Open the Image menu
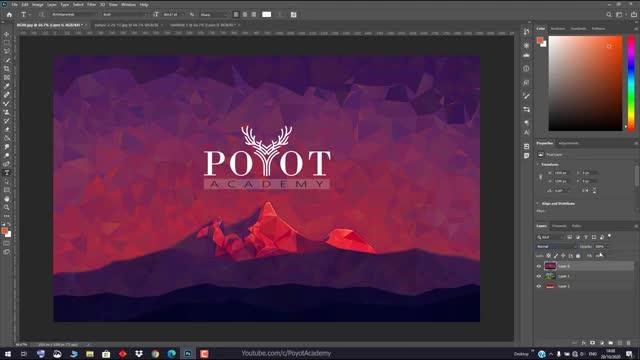640x360 pixels. point(38,4)
